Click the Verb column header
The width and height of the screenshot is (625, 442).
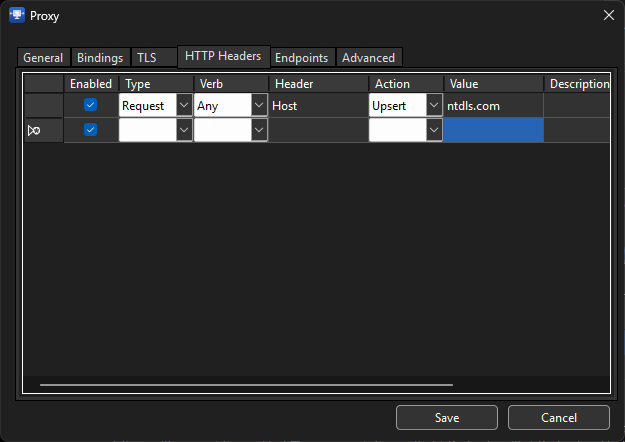231,84
